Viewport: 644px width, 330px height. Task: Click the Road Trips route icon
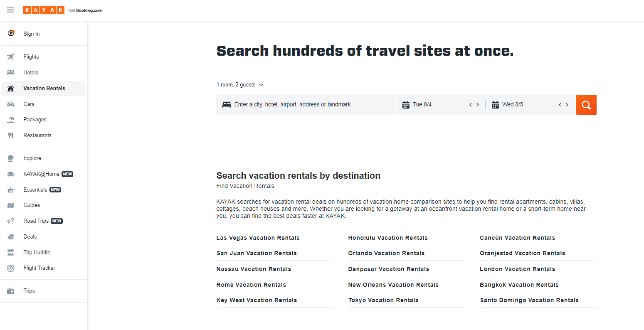pyautogui.click(x=11, y=221)
